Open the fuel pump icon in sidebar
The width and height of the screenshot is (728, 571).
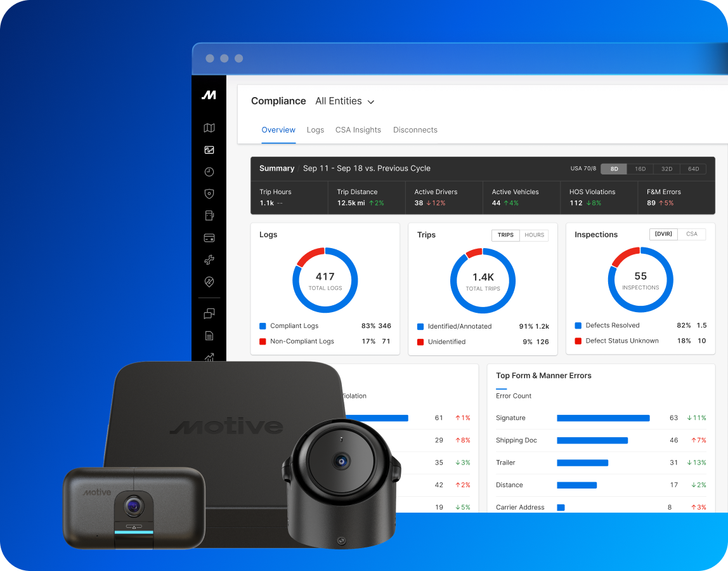coord(209,216)
